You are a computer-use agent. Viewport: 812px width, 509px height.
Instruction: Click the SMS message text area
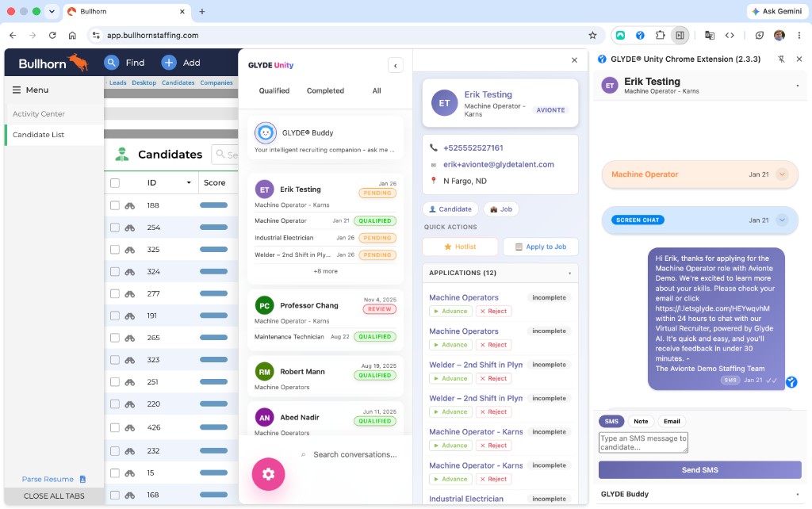coord(643,442)
